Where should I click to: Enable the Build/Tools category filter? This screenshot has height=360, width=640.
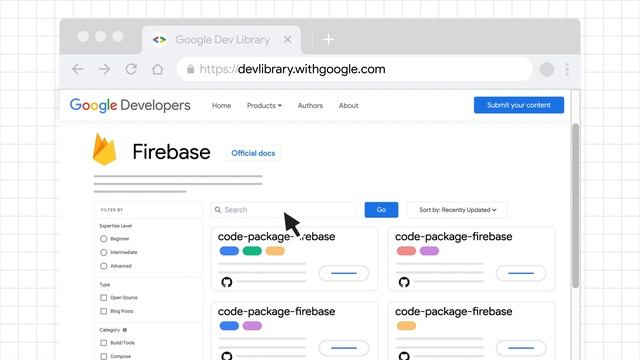coord(103,343)
